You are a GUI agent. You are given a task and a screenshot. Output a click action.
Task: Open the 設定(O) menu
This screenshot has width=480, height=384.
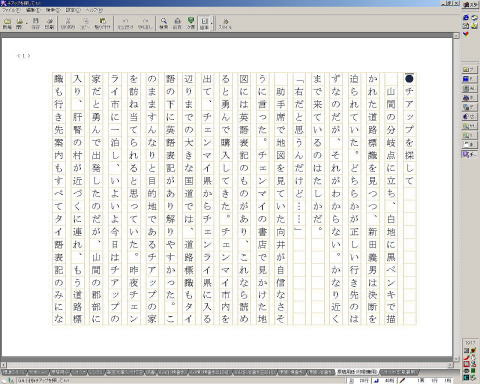(x=72, y=10)
